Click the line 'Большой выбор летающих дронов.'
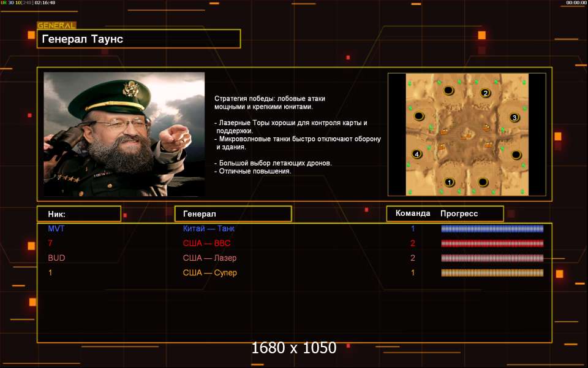The image size is (588, 368). 273,163
